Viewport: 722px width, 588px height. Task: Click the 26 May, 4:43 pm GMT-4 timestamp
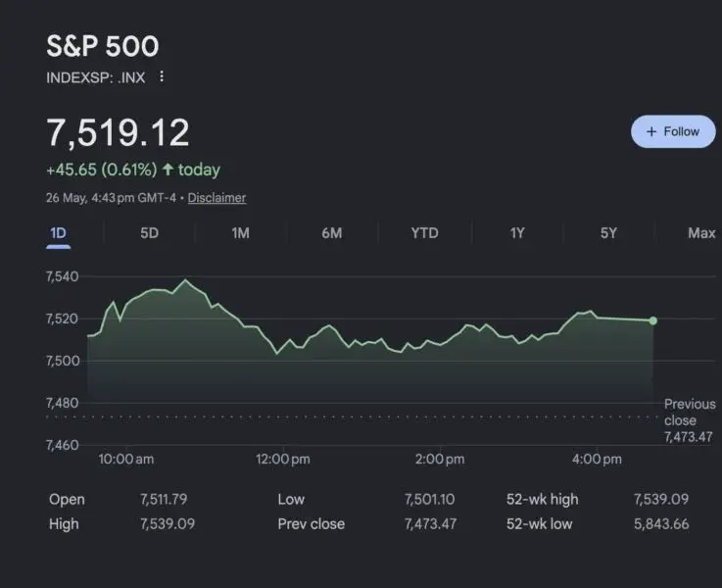click(111, 198)
